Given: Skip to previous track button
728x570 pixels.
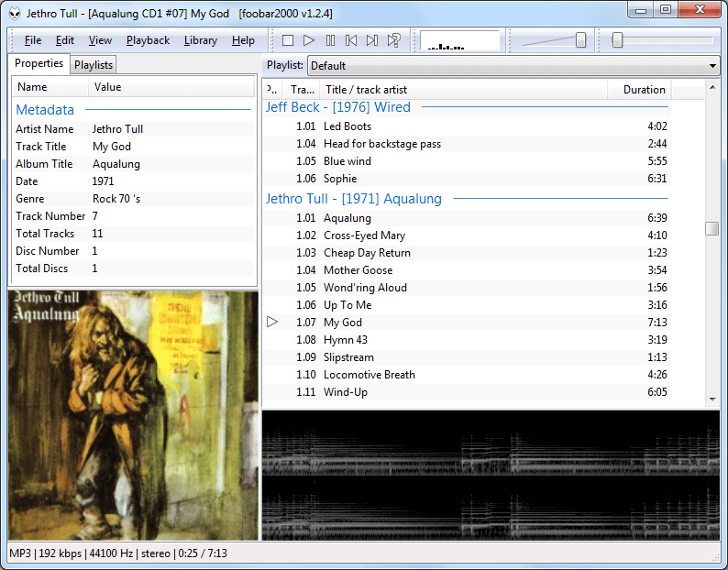Looking at the screenshot, I should 351,40.
